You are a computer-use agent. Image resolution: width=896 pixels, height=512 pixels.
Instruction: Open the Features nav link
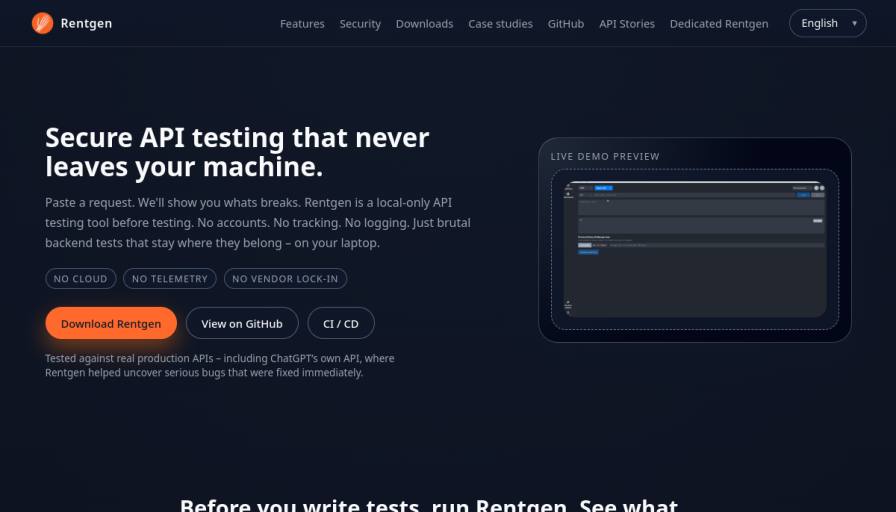point(302,24)
